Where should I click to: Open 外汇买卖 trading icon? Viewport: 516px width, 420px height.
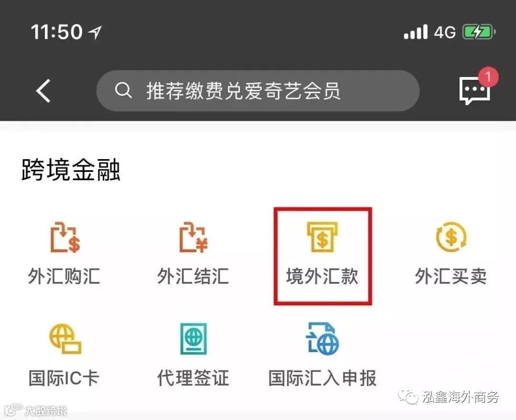pyautogui.click(x=451, y=237)
